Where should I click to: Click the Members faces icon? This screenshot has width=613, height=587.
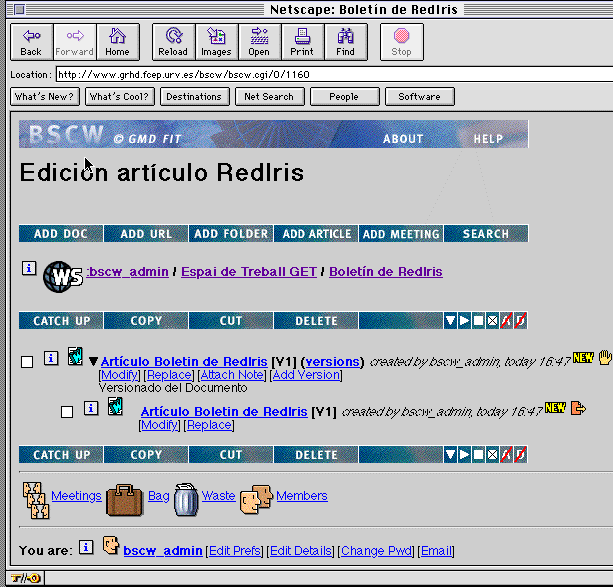pyautogui.click(x=256, y=498)
